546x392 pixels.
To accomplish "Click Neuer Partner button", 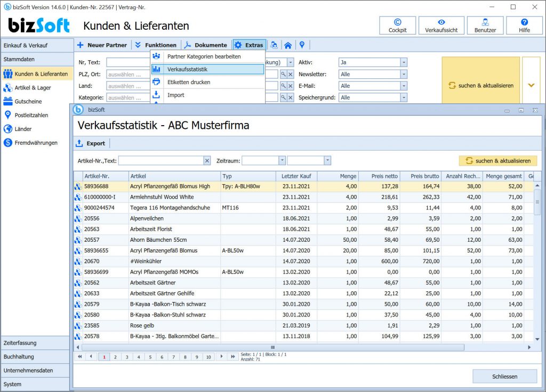I will [x=102, y=45].
